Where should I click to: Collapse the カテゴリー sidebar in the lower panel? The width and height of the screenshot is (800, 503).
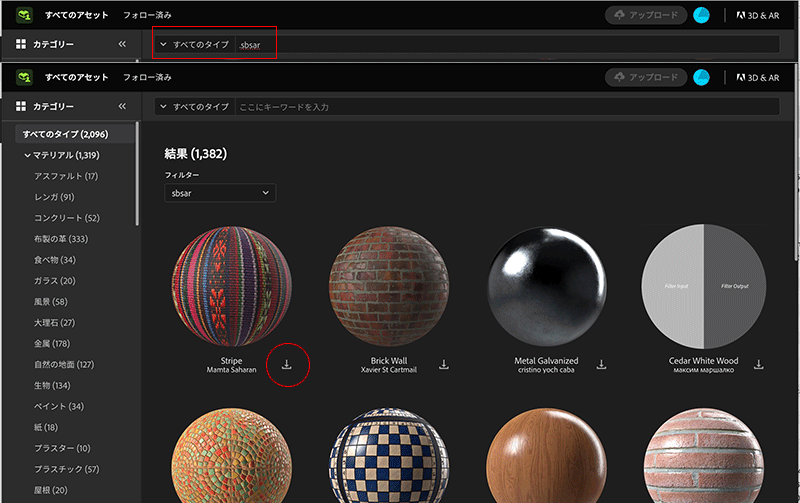pyautogui.click(x=122, y=106)
